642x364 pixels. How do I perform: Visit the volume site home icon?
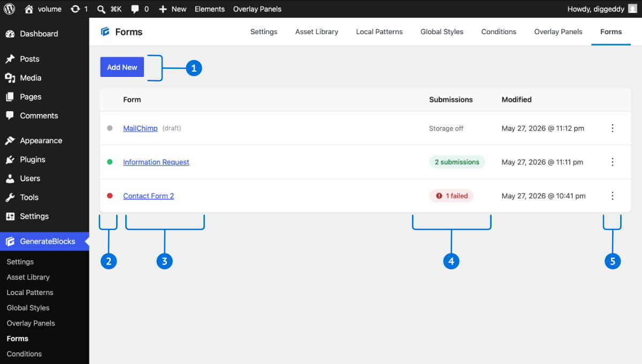click(x=29, y=9)
